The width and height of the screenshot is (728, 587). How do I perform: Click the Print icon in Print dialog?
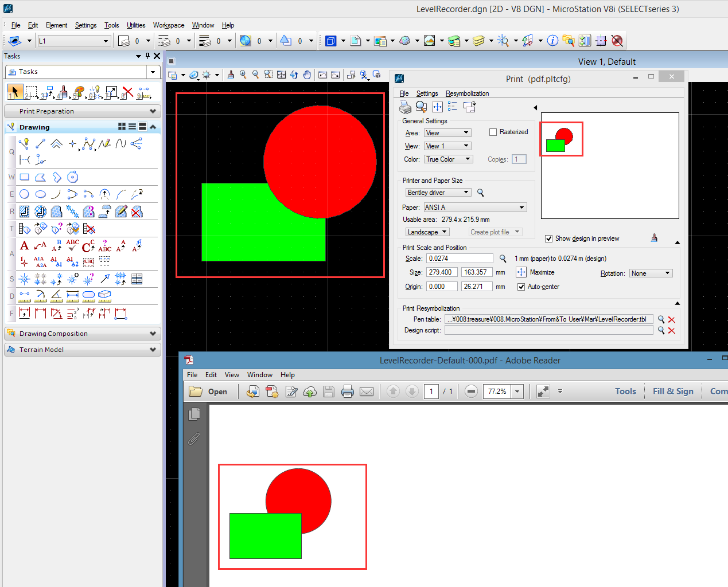[x=405, y=107]
